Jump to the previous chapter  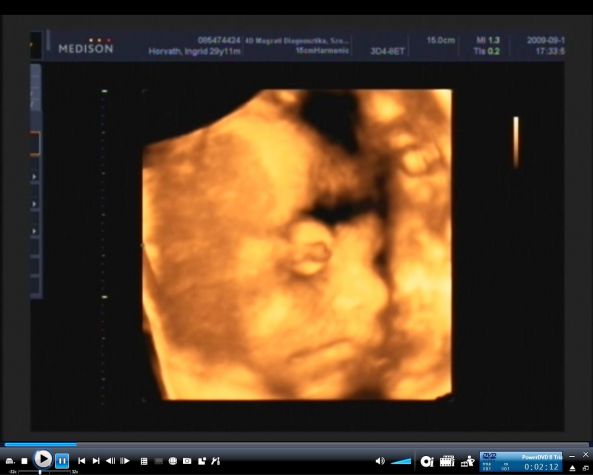(x=81, y=461)
